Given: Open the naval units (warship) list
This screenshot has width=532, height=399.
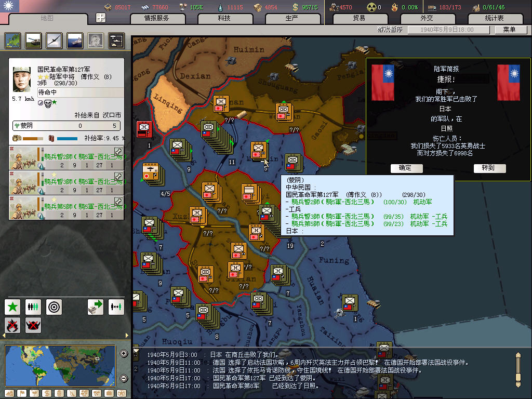Looking at the screenshot, I should click(75, 41).
